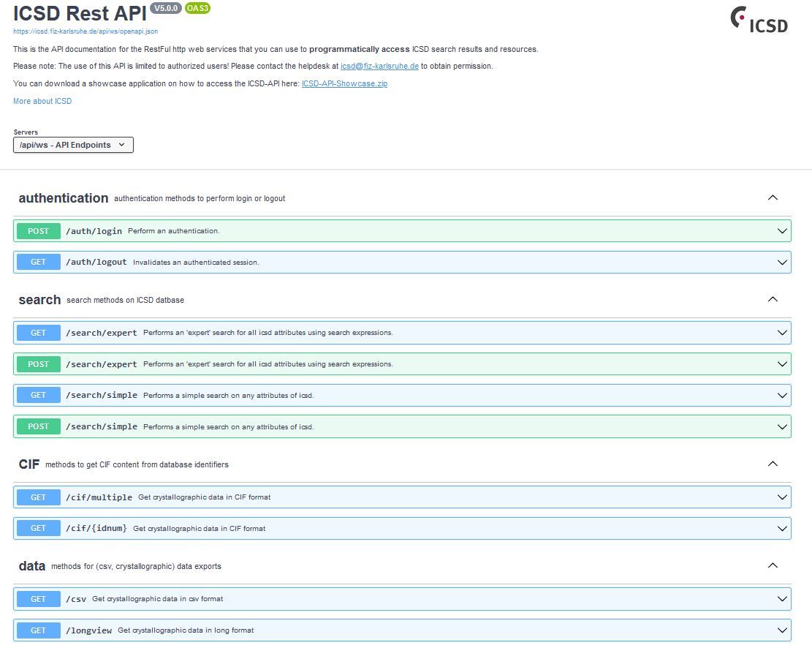The width and height of the screenshot is (812, 648).
Task: Click the ICSD logo
Action: pos(759,20)
